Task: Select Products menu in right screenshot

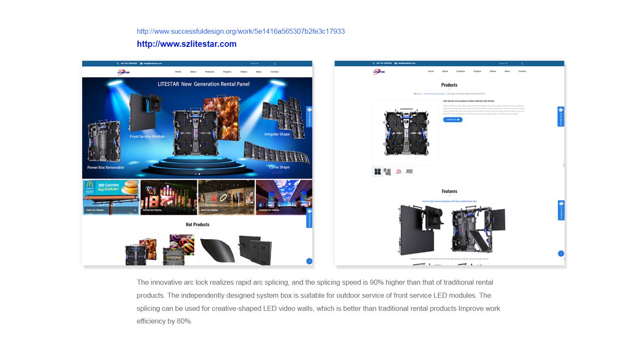Action: [x=461, y=71]
